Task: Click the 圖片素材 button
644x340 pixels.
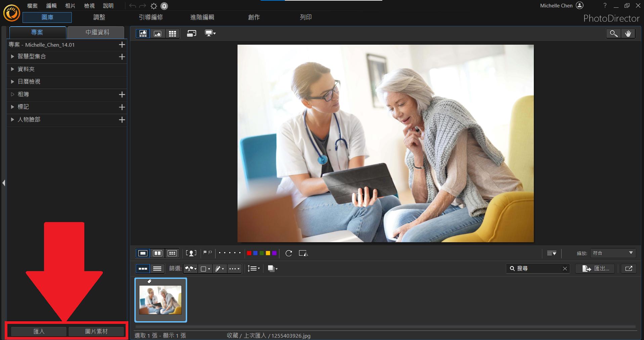Action: point(96,332)
